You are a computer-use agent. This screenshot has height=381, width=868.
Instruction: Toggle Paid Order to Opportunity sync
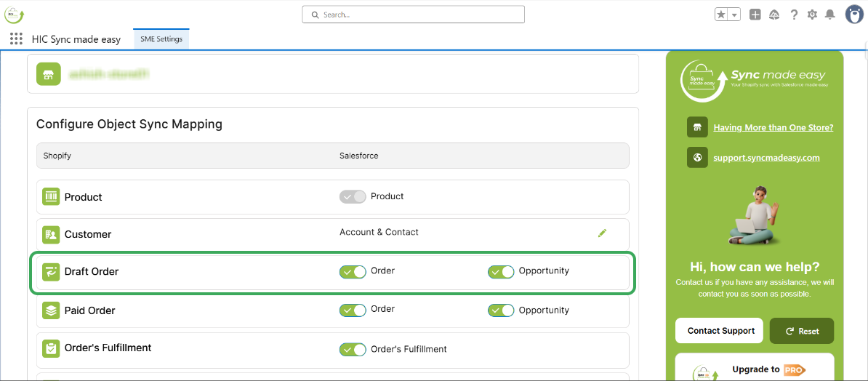501,310
